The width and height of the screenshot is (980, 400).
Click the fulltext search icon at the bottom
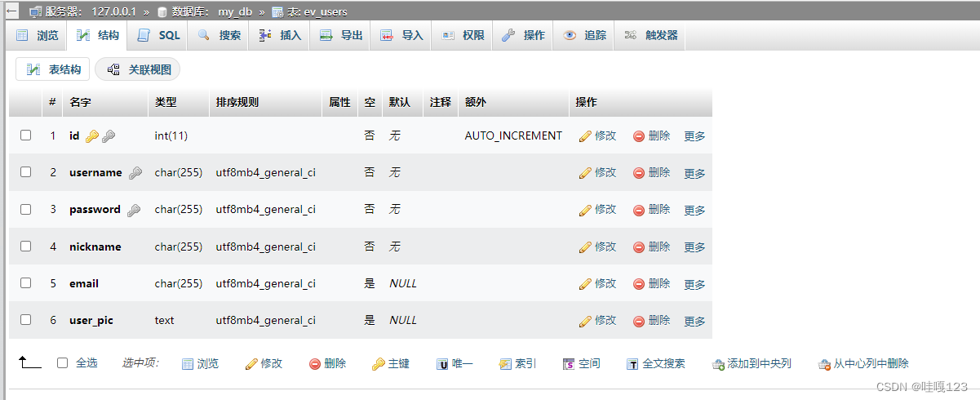632,364
